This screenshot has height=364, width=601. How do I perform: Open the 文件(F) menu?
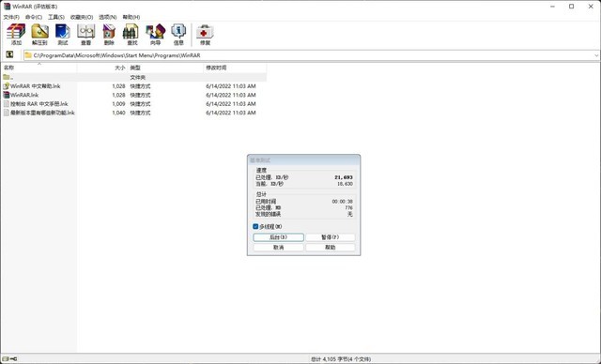[11, 17]
